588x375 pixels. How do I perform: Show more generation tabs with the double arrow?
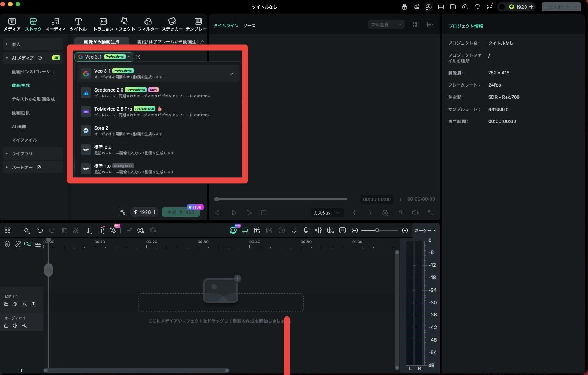202,42
